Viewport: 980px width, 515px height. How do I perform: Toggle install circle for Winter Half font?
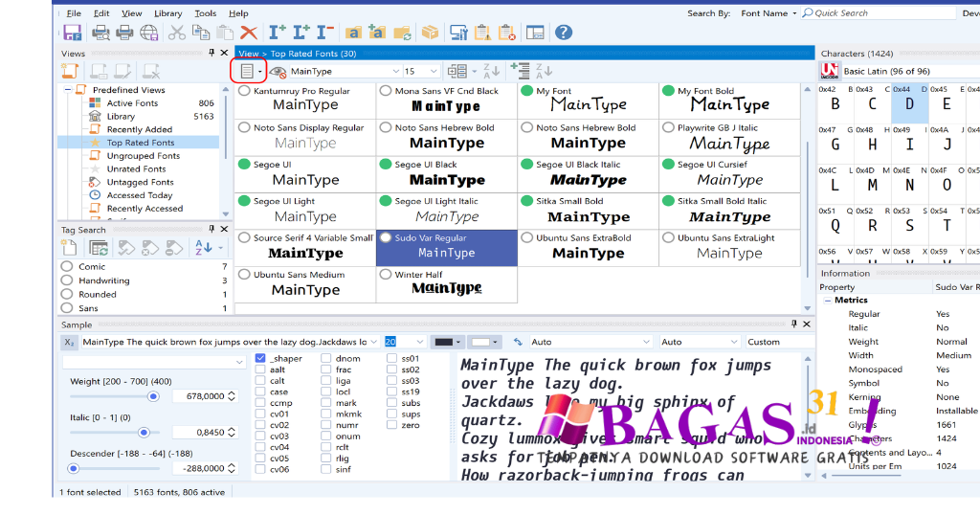coord(386,275)
